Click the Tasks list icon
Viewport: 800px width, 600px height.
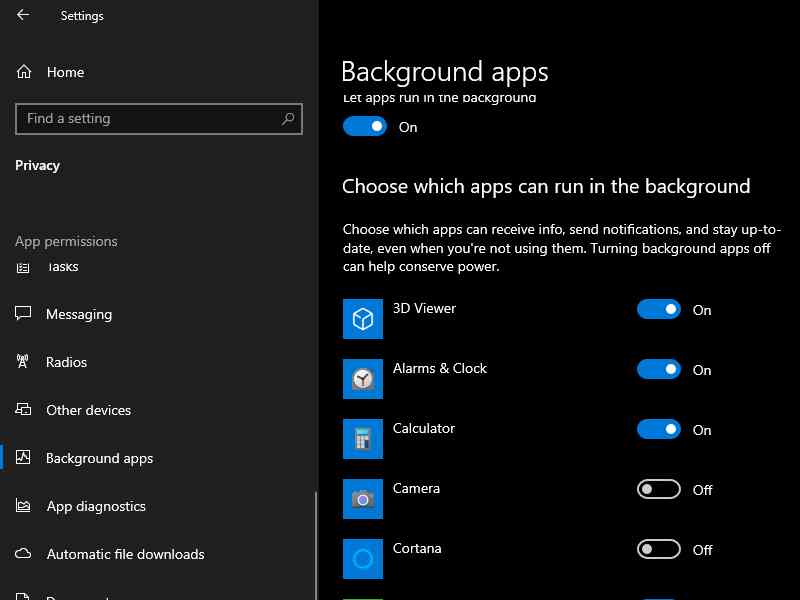click(x=23, y=267)
